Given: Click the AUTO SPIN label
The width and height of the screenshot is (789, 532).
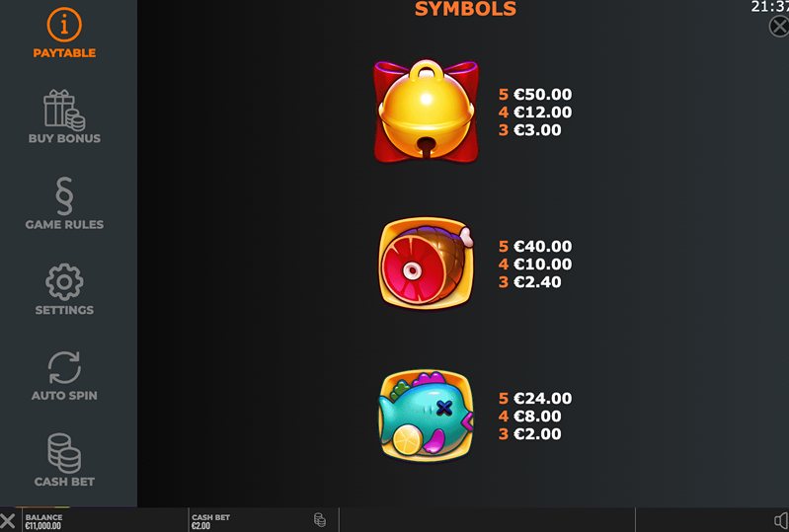Looking at the screenshot, I should point(64,396).
